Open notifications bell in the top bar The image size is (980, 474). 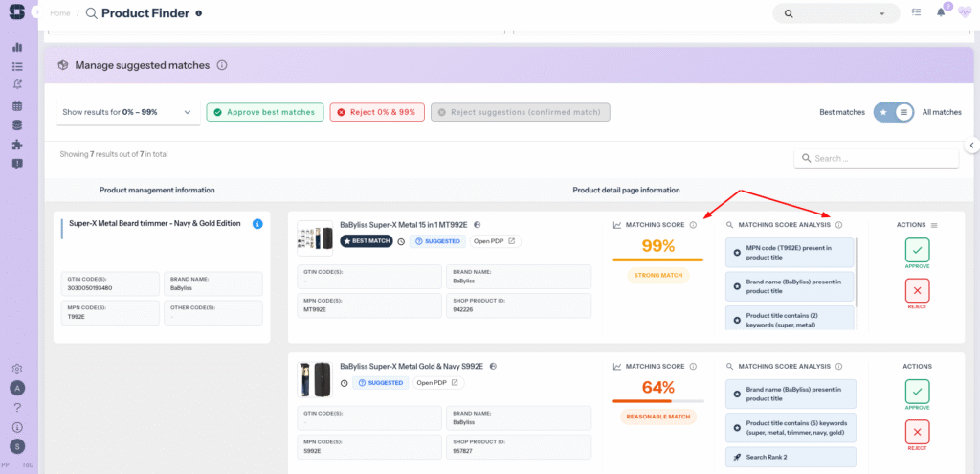pos(940,13)
